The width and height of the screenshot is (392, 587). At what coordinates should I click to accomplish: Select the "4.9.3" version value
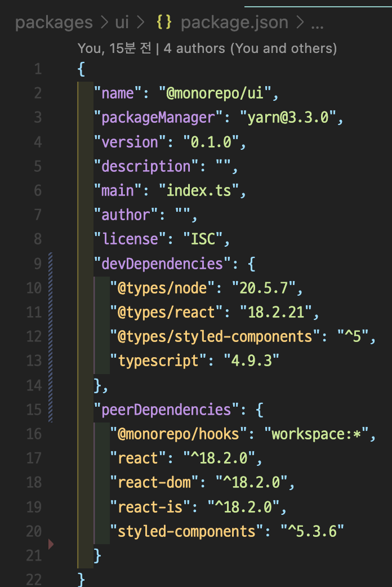tap(252, 361)
